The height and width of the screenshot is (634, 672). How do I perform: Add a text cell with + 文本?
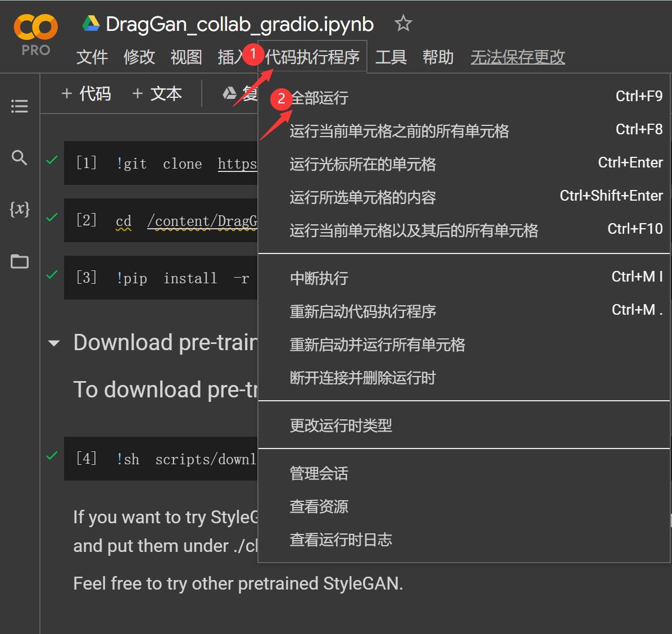pos(157,93)
